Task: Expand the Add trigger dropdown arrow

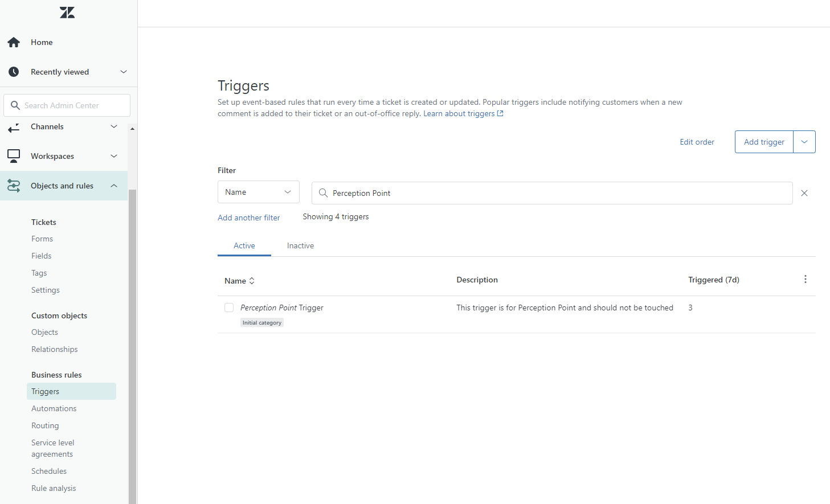Action: point(804,142)
